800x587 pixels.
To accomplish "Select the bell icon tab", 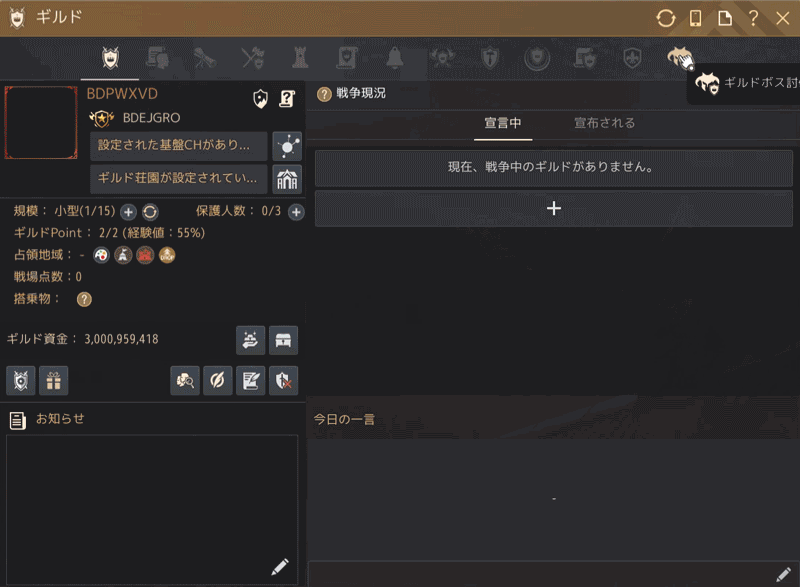I will click(394, 58).
